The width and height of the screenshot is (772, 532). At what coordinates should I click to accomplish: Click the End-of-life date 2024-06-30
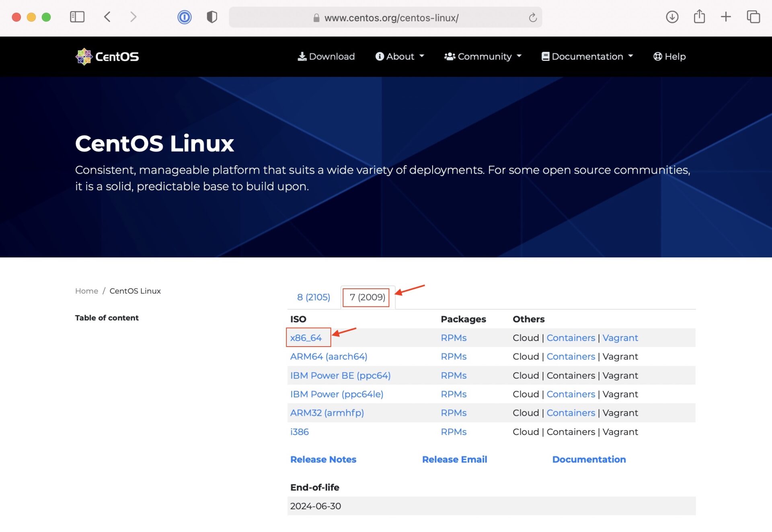[316, 506]
